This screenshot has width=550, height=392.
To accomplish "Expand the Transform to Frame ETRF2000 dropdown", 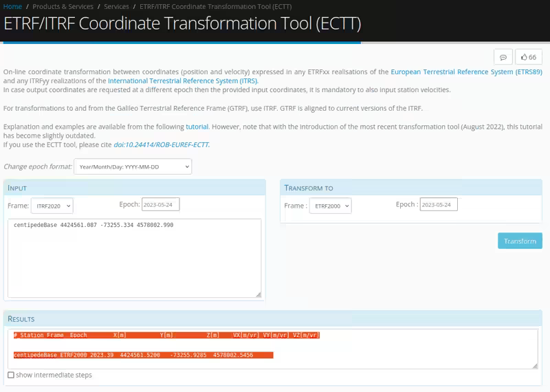I will point(329,206).
